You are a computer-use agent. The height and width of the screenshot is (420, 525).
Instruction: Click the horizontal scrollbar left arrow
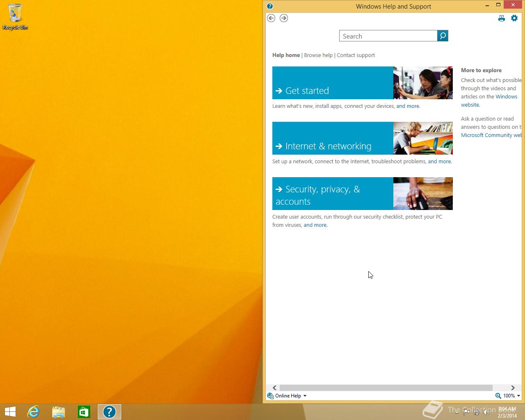[274, 388]
